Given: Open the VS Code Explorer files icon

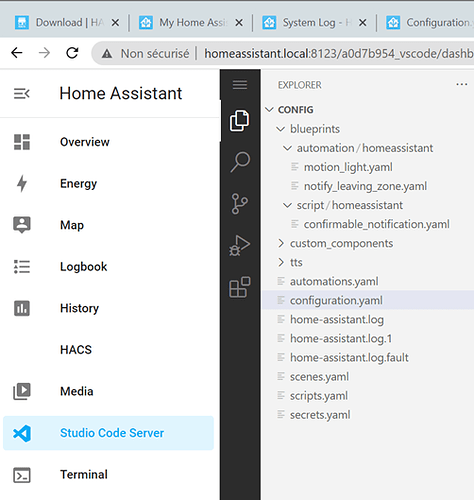Looking at the screenshot, I should click(x=239, y=120).
